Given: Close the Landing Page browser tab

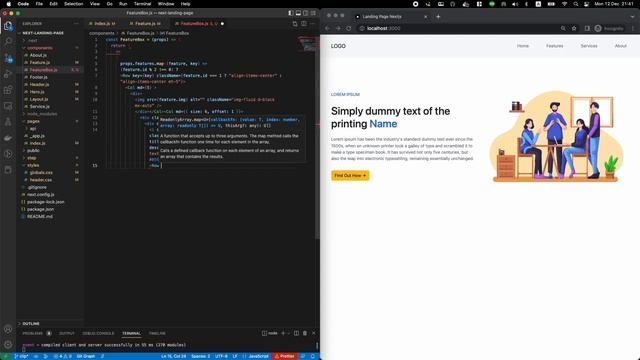Looking at the screenshot, I should (x=425, y=16).
